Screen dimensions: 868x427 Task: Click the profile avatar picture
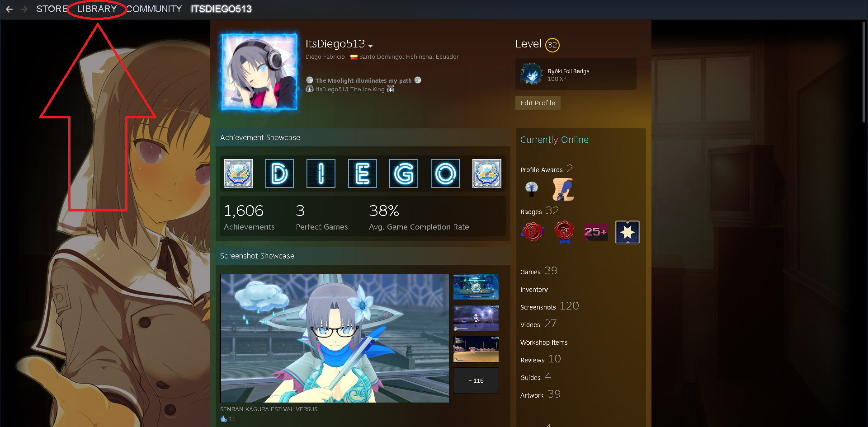pos(259,71)
